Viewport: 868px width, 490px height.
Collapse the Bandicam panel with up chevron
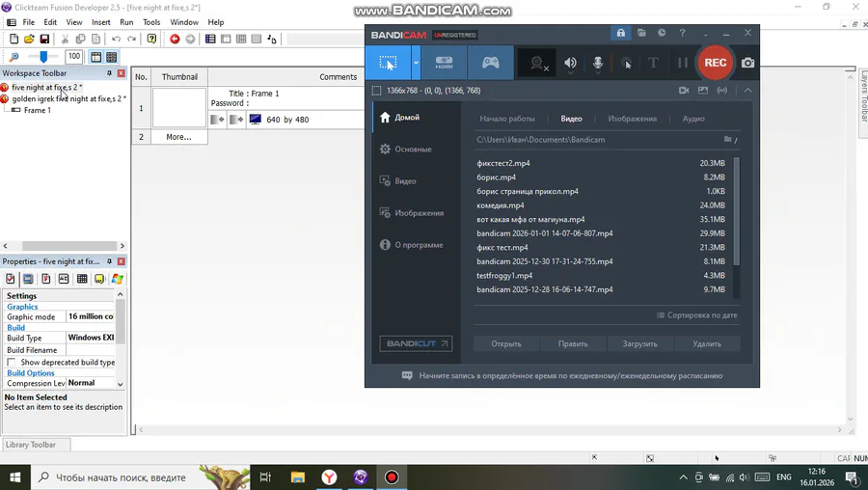click(x=747, y=91)
